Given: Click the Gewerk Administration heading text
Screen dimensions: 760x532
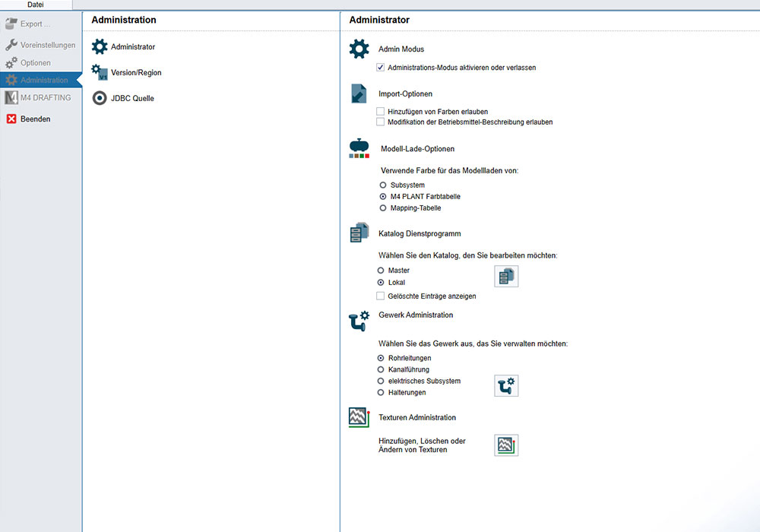Looking at the screenshot, I should point(416,315).
